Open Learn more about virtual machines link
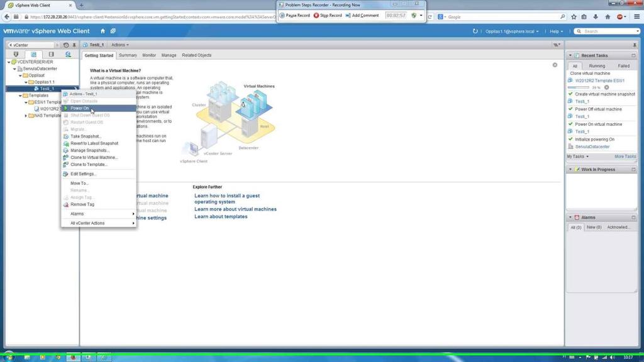Image resolution: width=644 pixels, height=362 pixels. 235,209
